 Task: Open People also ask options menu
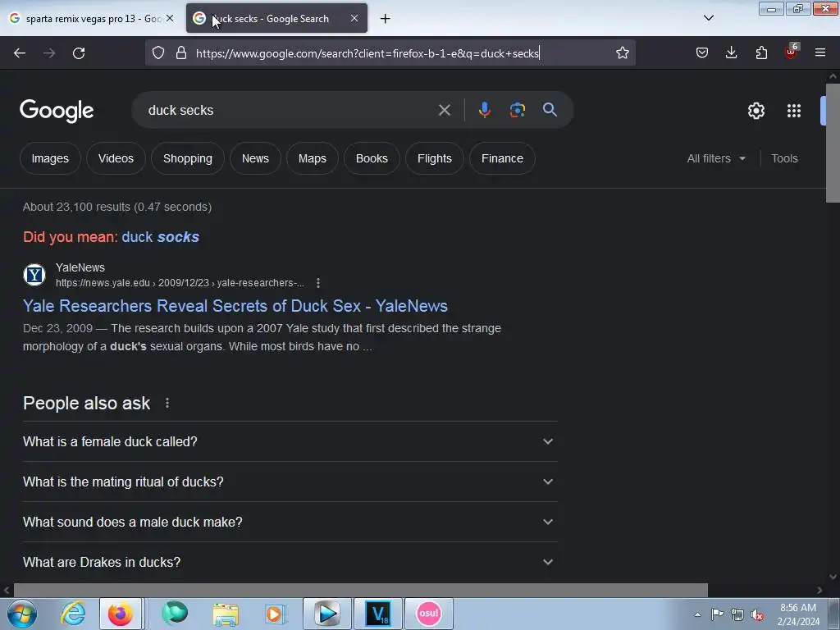[x=167, y=403]
